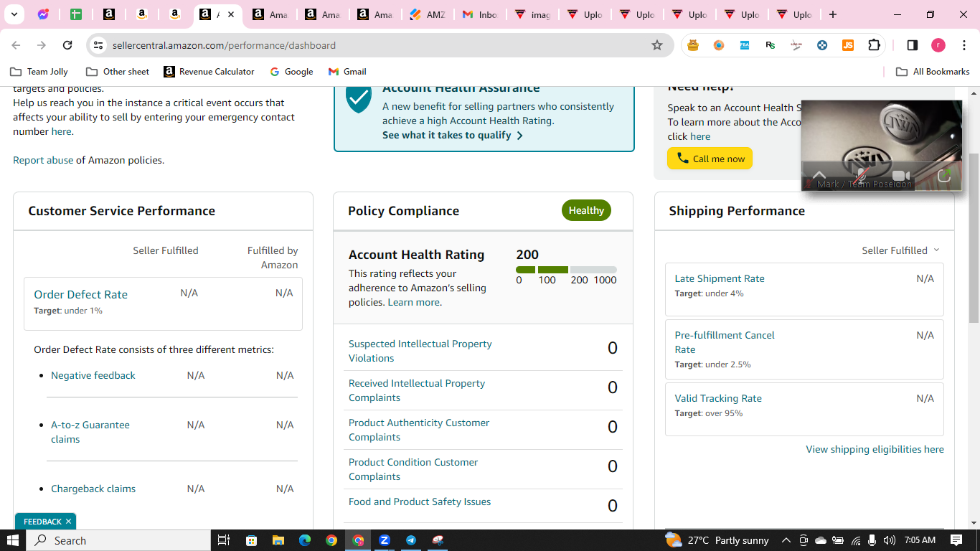Close the active Amazon tab
Image resolution: width=980 pixels, height=551 pixels.
pyautogui.click(x=231, y=14)
